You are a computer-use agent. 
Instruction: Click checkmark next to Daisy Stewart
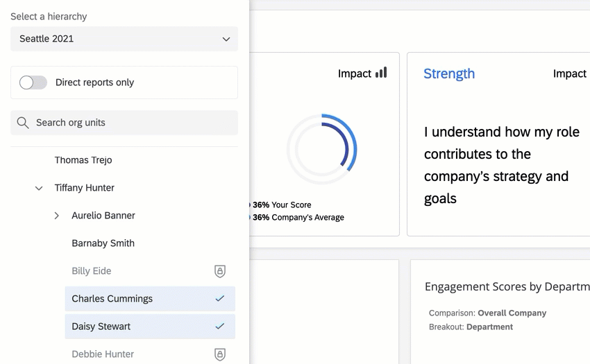220,327
